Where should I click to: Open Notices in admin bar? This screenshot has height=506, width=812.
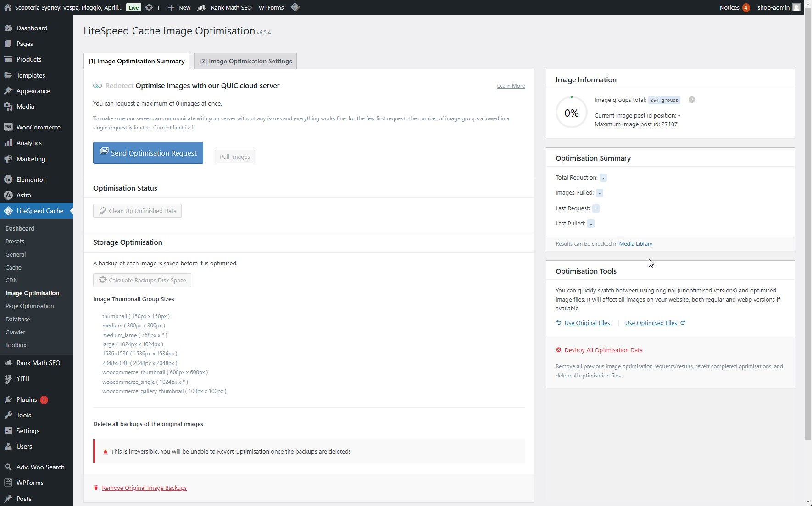pyautogui.click(x=734, y=7)
